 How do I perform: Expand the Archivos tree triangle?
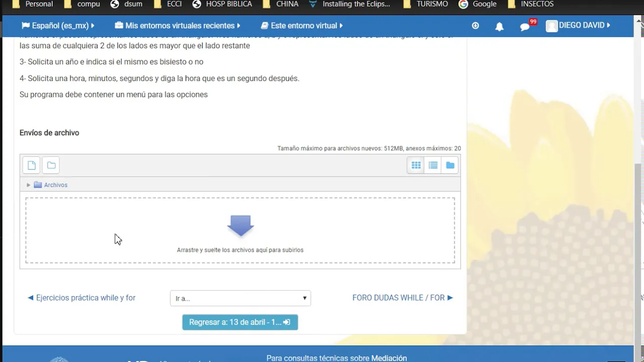click(29, 185)
